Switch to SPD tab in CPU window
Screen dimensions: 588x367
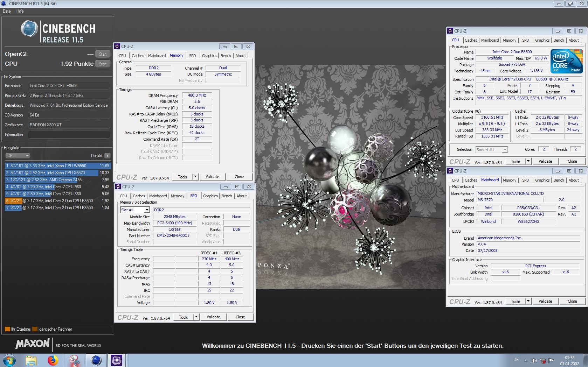tap(526, 40)
